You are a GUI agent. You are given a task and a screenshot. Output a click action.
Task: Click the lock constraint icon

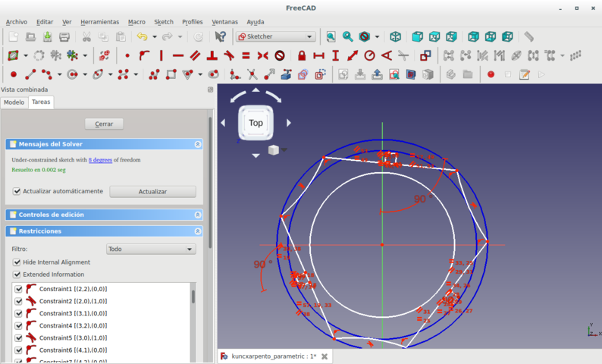[302, 55]
